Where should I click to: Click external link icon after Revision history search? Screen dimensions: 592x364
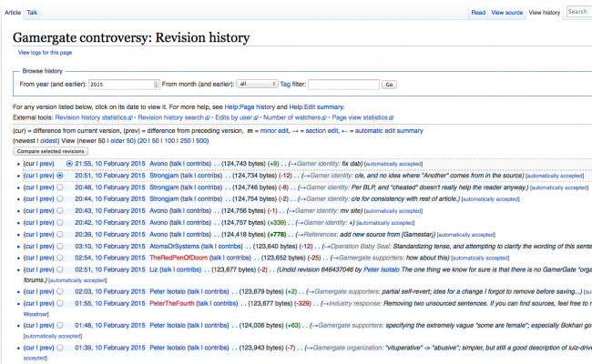[x=207, y=118]
